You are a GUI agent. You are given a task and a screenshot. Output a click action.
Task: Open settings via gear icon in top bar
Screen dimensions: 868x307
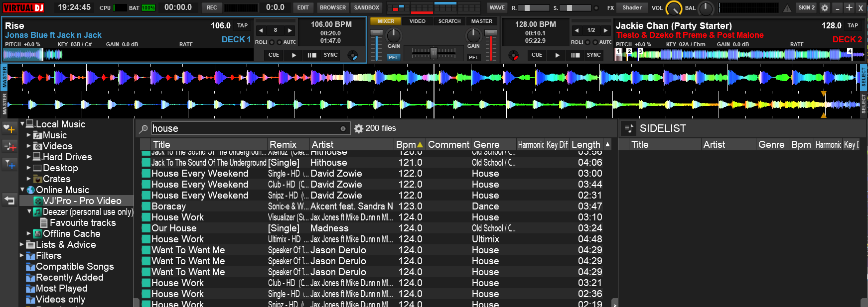825,8
